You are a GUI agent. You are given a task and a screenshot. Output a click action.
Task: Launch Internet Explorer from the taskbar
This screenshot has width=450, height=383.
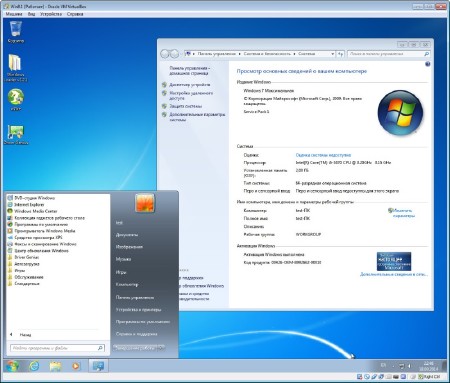34,366
